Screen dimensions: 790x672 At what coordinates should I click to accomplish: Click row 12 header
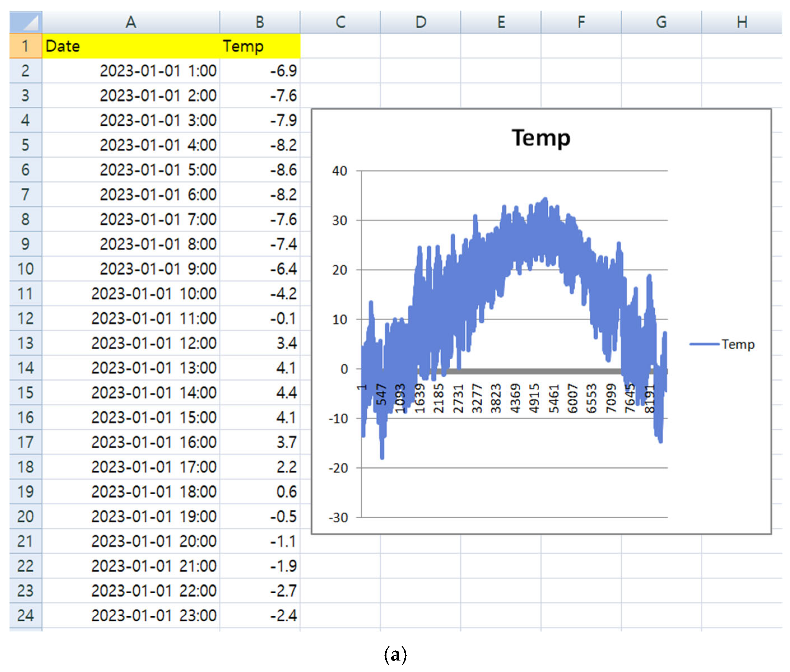coord(25,319)
